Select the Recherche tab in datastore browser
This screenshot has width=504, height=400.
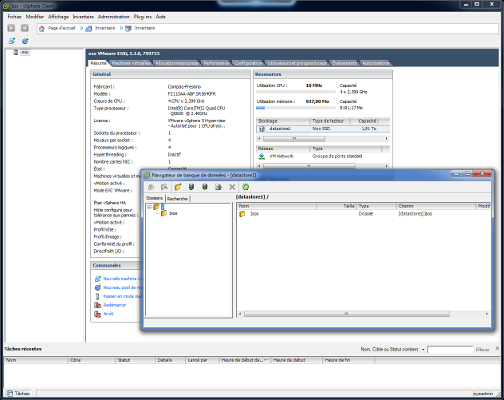[177, 199]
